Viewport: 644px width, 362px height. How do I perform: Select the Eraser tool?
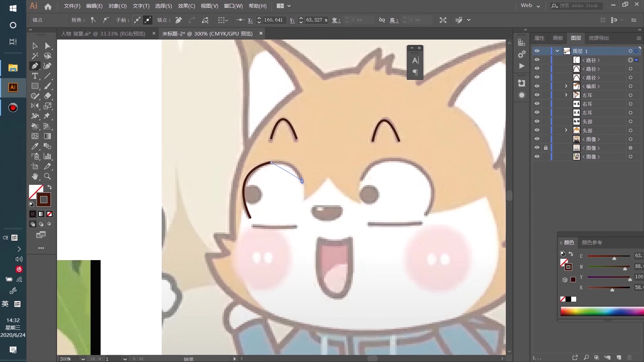click(x=47, y=96)
